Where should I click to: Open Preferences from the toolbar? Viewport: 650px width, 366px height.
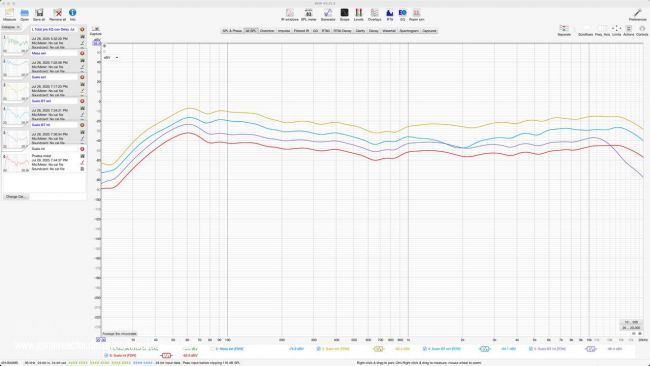(x=637, y=15)
